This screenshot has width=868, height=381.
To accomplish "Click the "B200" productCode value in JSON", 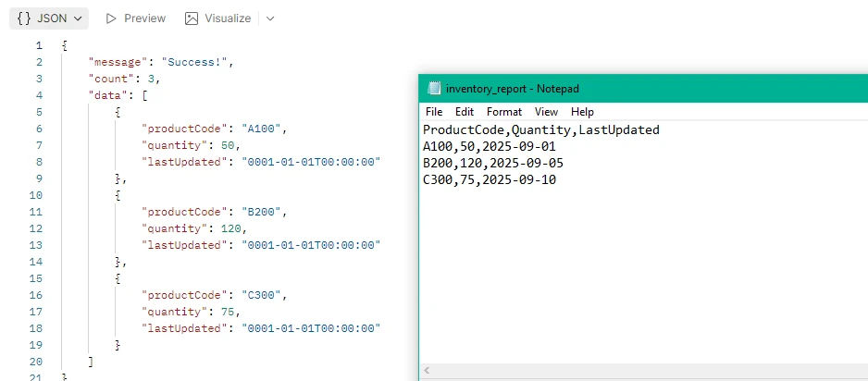I will tap(265, 212).
